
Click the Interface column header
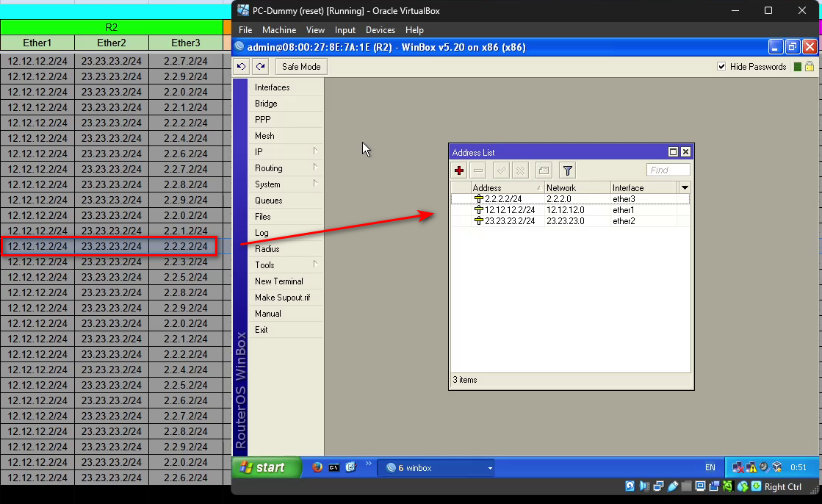[643, 188]
